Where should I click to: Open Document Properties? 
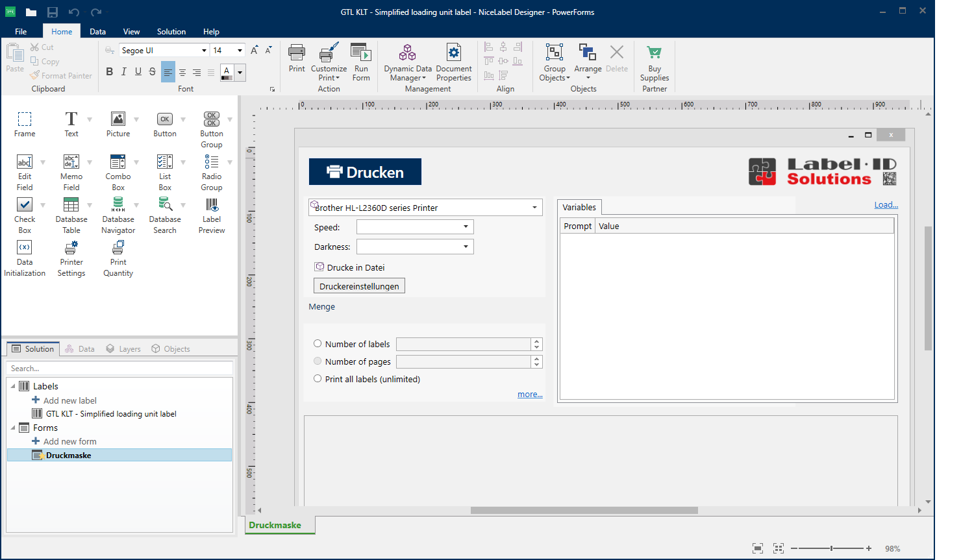tap(454, 62)
